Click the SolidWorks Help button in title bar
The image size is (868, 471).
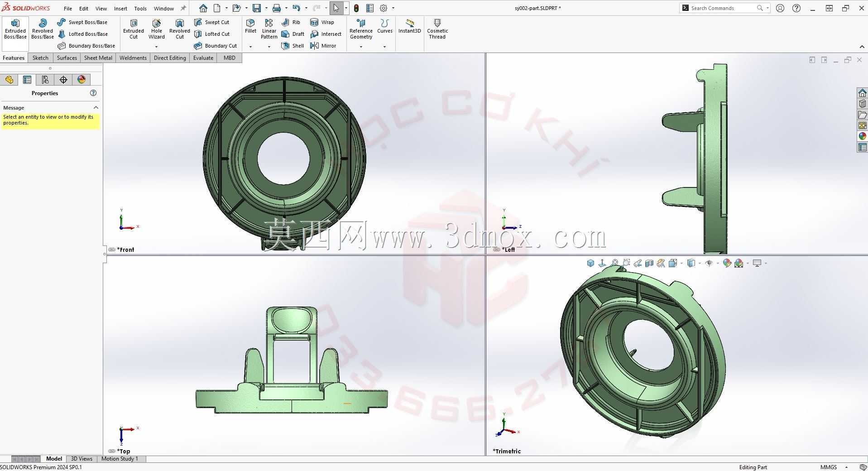pos(796,8)
